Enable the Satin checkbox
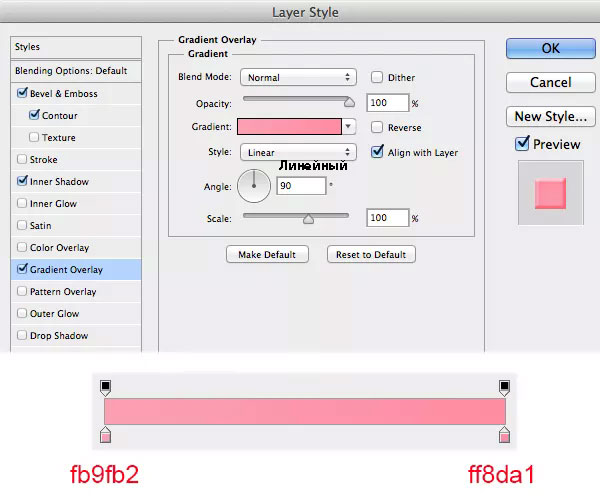The height and width of the screenshot is (502, 600). tap(22, 225)
